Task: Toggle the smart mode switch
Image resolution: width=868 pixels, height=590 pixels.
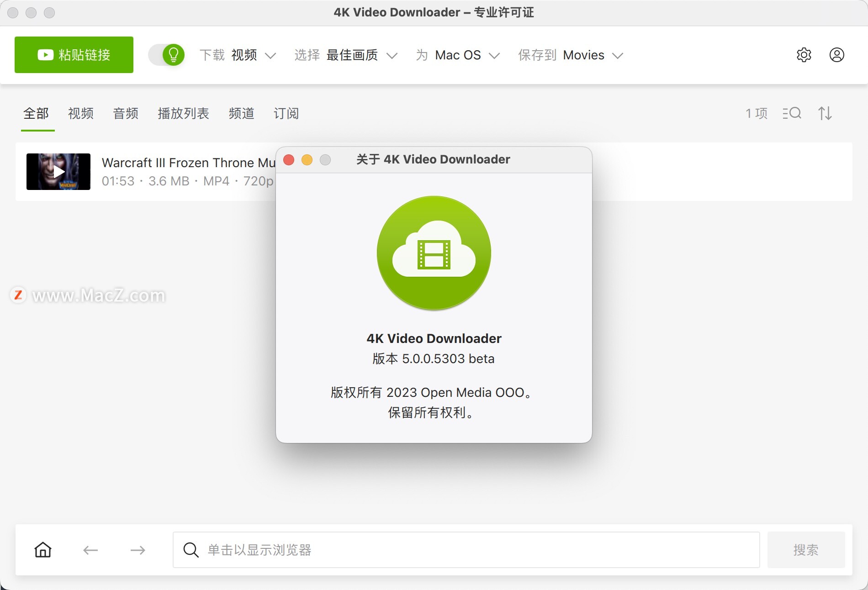Action: click(167, 54)
